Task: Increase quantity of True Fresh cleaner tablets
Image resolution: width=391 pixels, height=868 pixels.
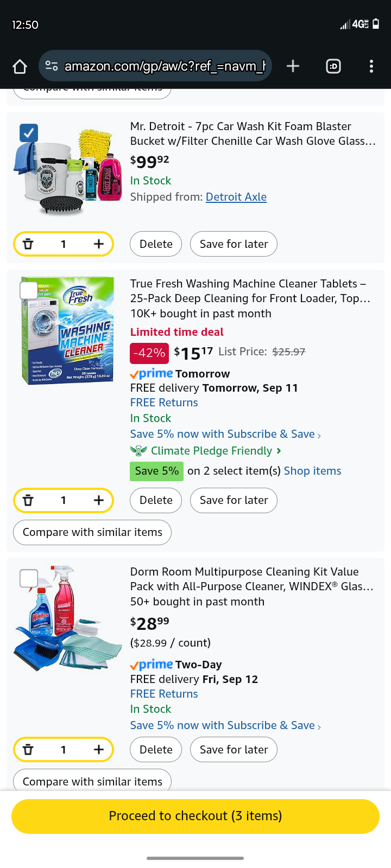Action: tap(98, 500)
